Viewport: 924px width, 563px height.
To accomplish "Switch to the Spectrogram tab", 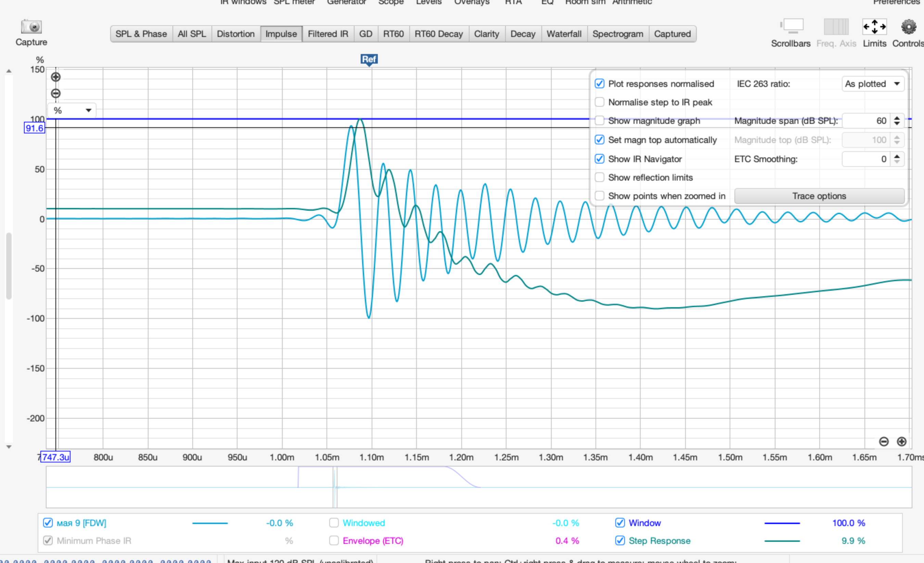I will point(617,34).
